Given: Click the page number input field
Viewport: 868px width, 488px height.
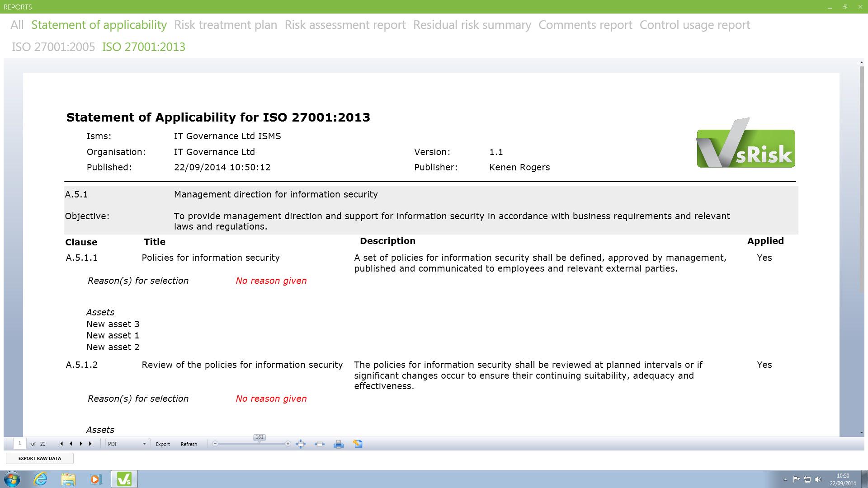Looking at the screenshot, I should (x=19, y=444).
